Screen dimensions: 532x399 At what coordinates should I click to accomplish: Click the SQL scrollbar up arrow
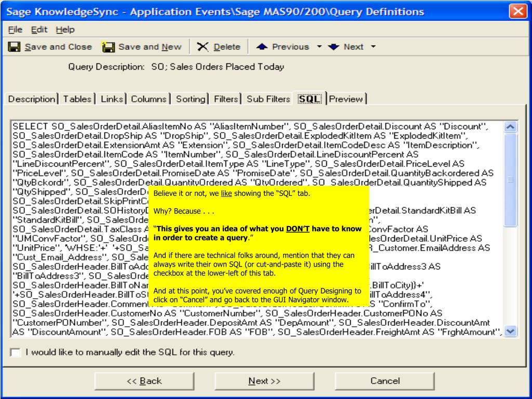pyautogui.click(x=510, y=127)
